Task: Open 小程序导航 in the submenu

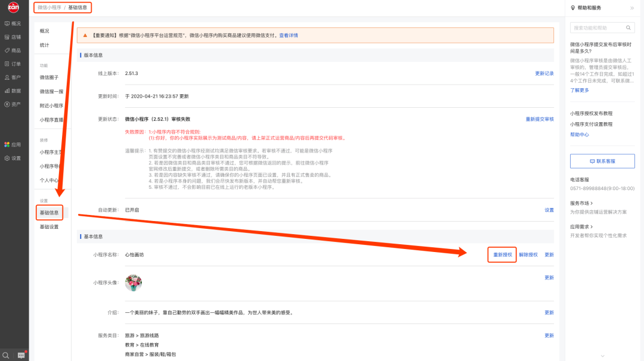Action: [x=50, y=166]
